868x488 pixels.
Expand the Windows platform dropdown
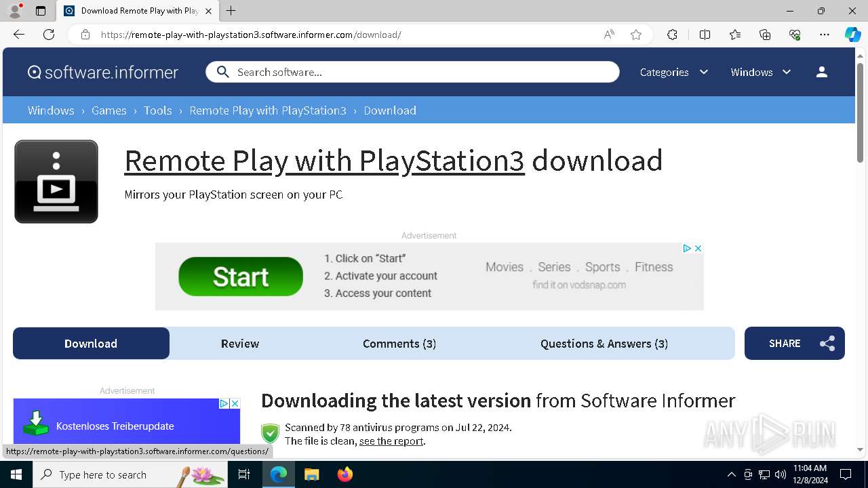(761, 72)
